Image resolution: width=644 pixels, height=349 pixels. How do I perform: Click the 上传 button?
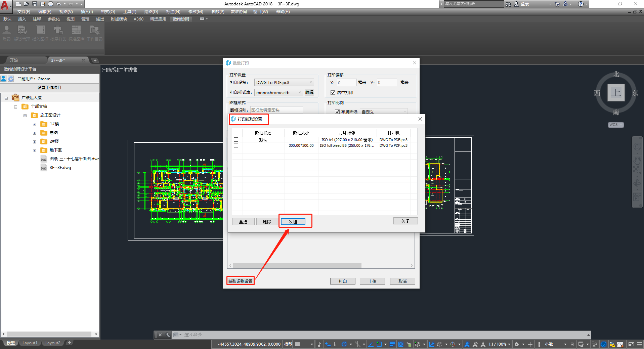(x=372, y=281)
